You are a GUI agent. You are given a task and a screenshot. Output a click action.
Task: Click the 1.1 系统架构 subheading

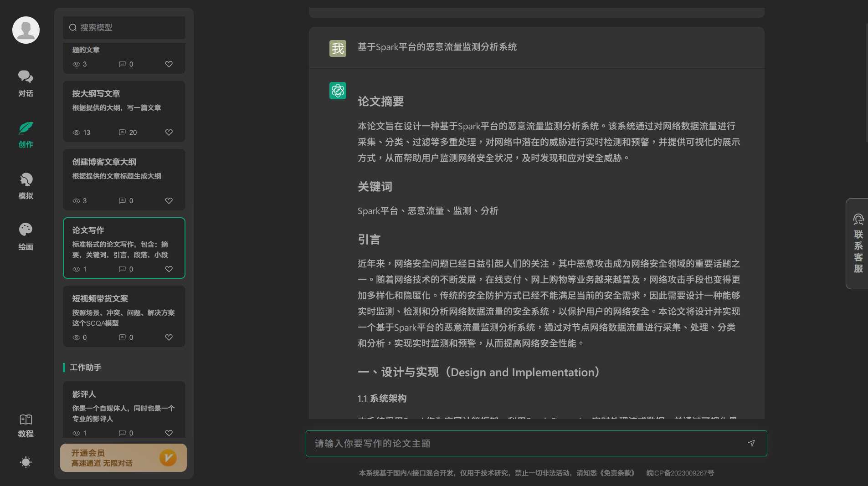point(382,399)
